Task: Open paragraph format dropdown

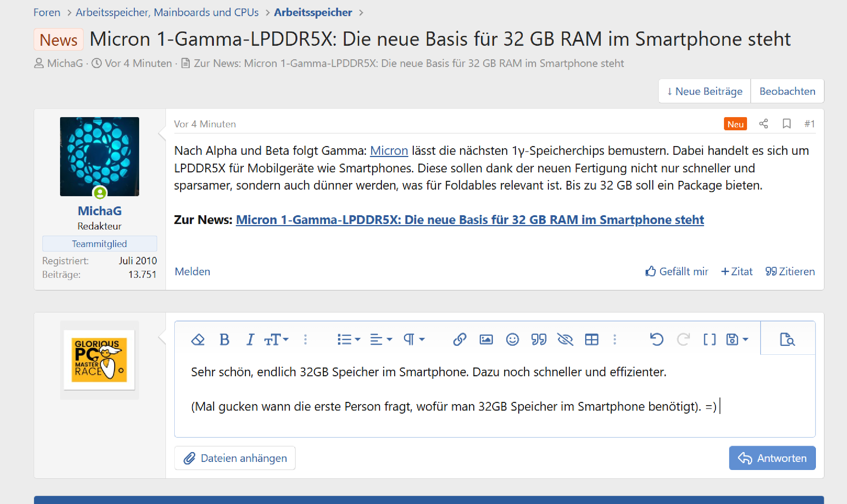Action: pos(413,339)
